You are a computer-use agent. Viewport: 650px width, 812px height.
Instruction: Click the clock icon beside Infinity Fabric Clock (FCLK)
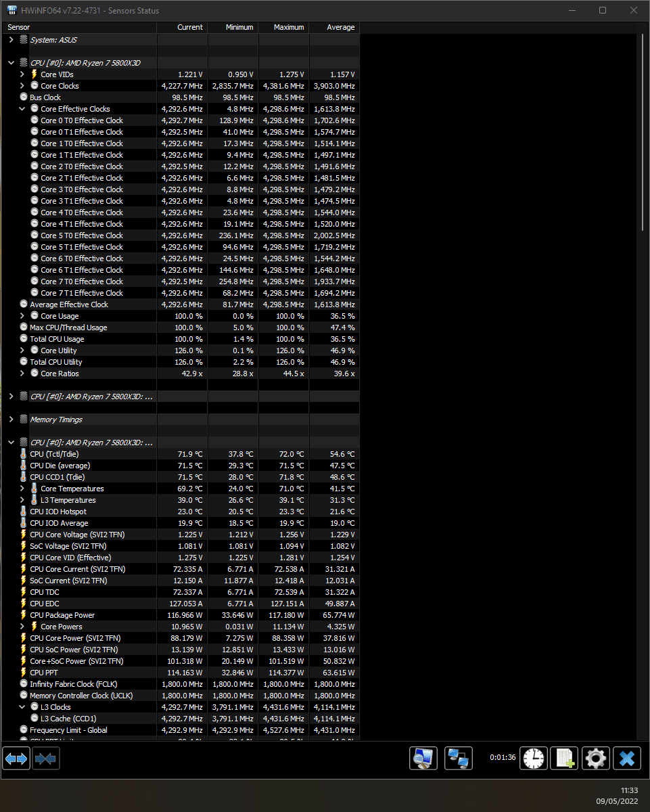[x=24, y=684]
